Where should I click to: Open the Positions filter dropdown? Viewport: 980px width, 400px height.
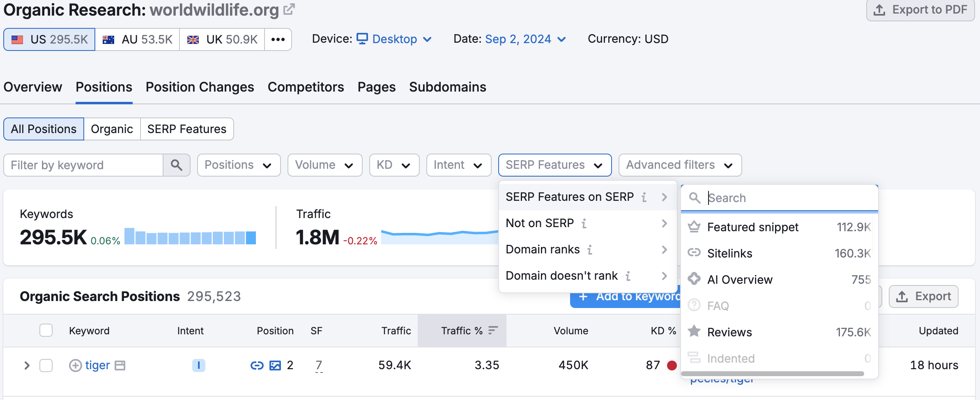239,165
